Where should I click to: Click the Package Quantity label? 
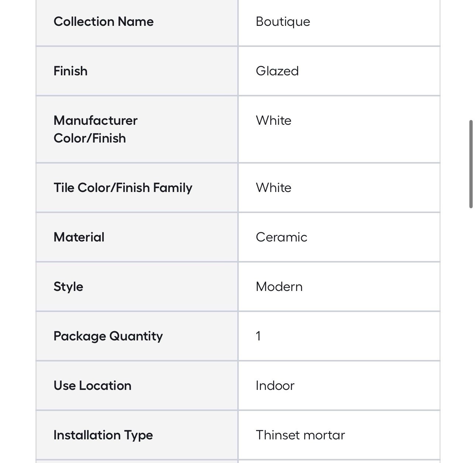click(x=108, y=336)
